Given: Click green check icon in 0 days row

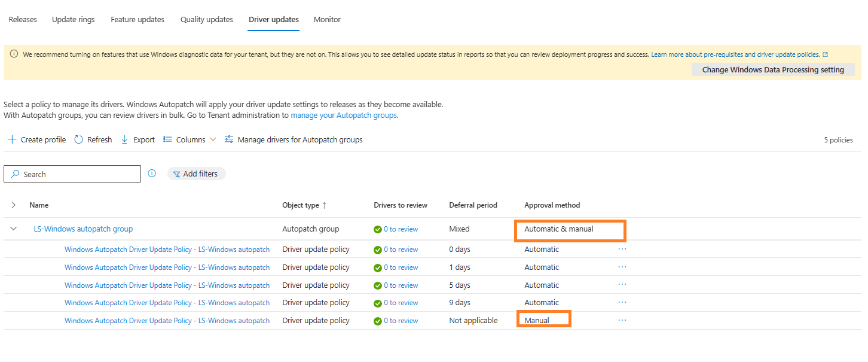Looking at the screenshot, I should [378, 250].
